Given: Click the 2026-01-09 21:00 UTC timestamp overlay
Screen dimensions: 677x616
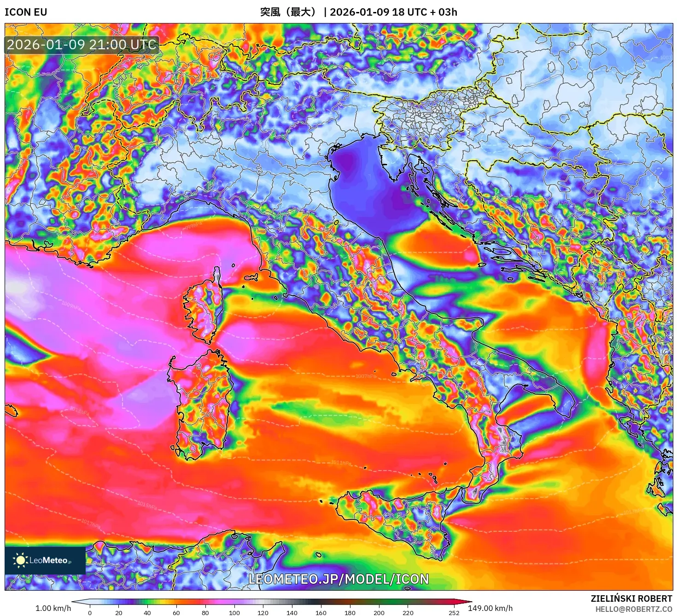Looking at the screenshot, I should pos(82,45).
